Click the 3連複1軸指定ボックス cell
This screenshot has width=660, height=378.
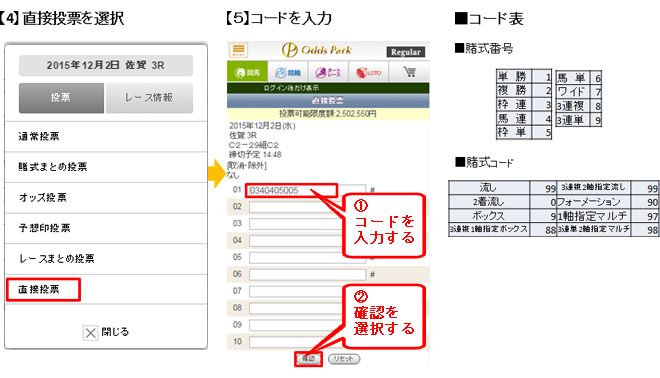point(489,229)
